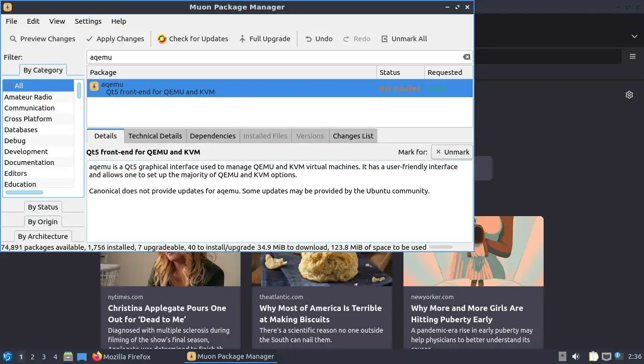Viewport: 644px width, 364px height.
Task: Select the Amateur Radio category
Action: (x=38, y=97)
